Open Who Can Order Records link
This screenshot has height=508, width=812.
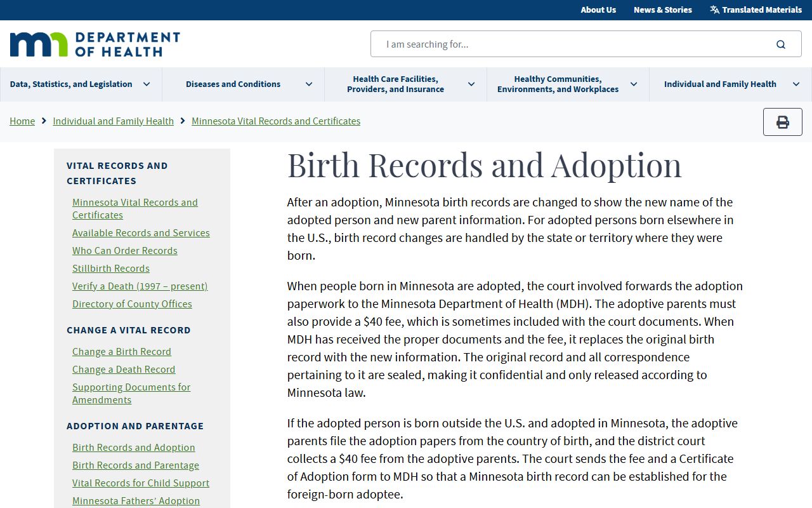pyautogui.click(x=125, y=250)
